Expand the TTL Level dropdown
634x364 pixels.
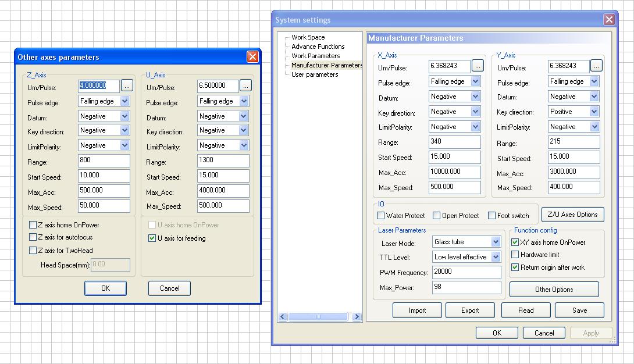click(496, 257)
